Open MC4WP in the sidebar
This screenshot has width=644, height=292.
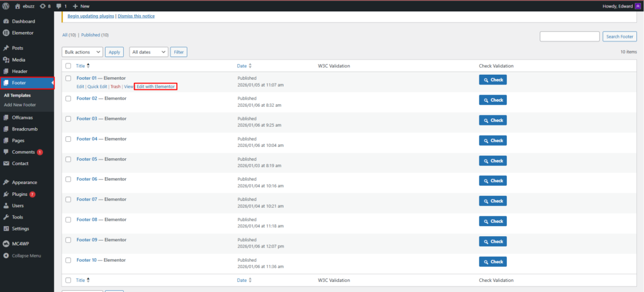[x=21, y=244]
